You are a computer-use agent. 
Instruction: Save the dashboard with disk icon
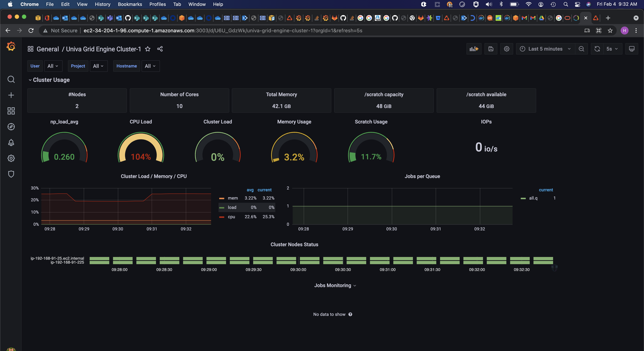pos(491,49)
